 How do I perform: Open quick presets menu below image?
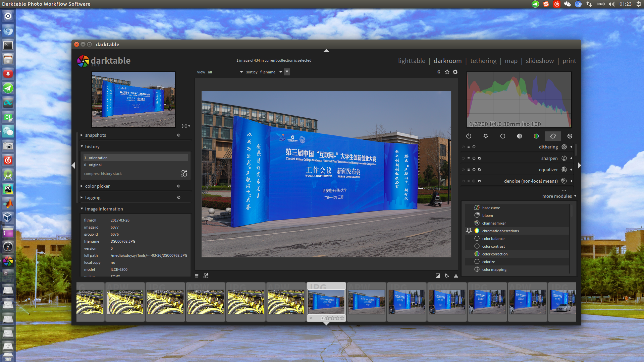click(197, 276)
